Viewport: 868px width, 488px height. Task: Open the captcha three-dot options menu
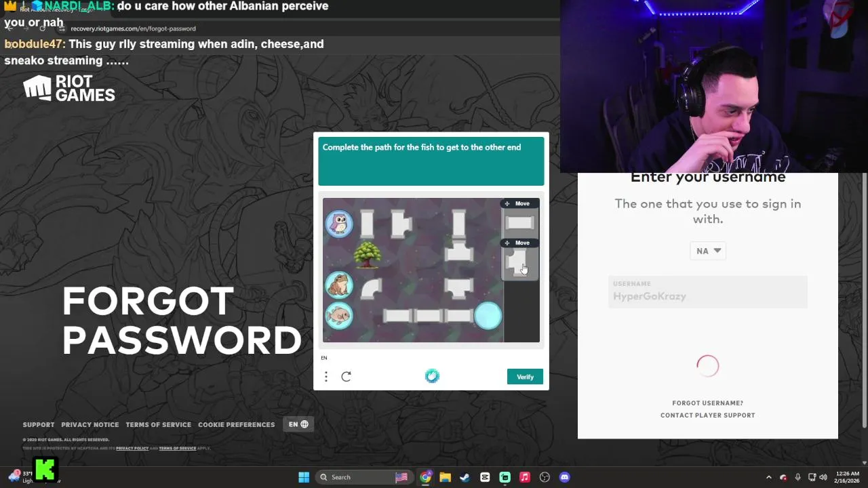[x=325, y=376]
